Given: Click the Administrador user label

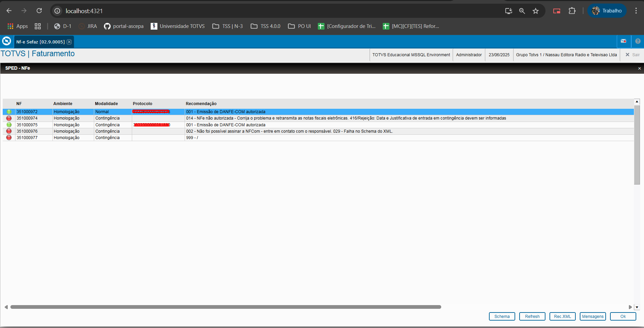Looking at the screenshot, I should [469, 55].
